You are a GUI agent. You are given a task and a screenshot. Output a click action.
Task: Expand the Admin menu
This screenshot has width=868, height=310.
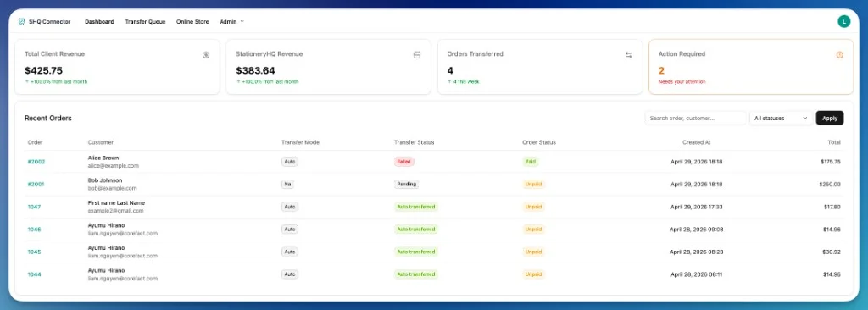[x=232, y=21]
